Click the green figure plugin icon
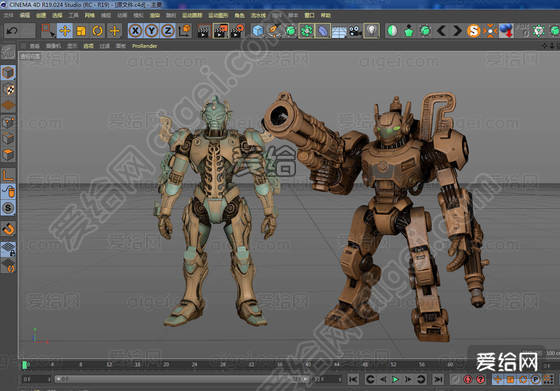The height and width of the screenshot is (391, 560). click(x=409, y=31)
